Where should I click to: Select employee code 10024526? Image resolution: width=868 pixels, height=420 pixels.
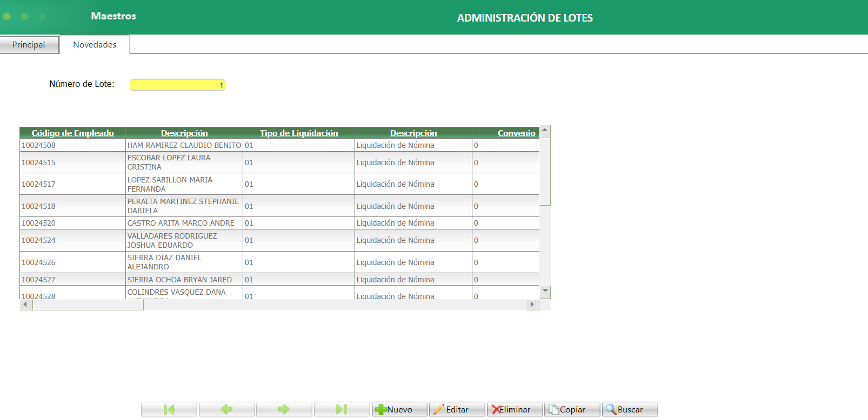pyautogui.click(x=72, y=262)
